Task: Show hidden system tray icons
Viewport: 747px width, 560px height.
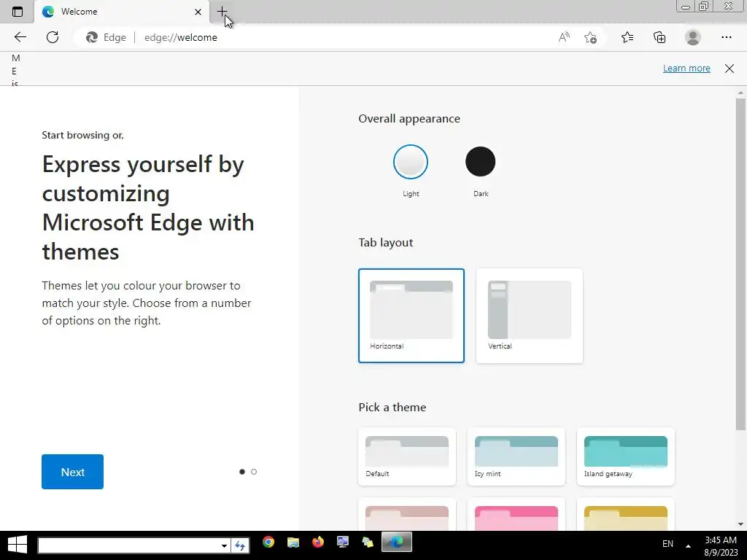Action: pyautogui.click(x=688, y=545)
